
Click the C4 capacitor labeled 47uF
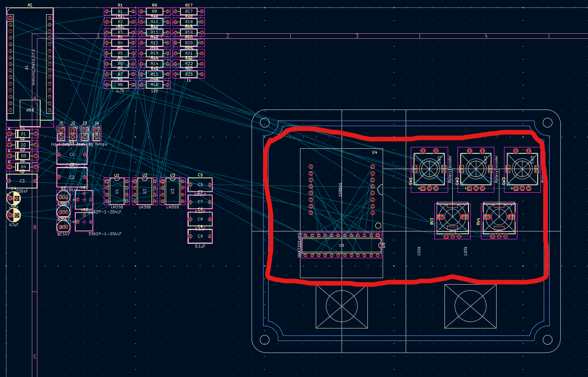[14, 215]
